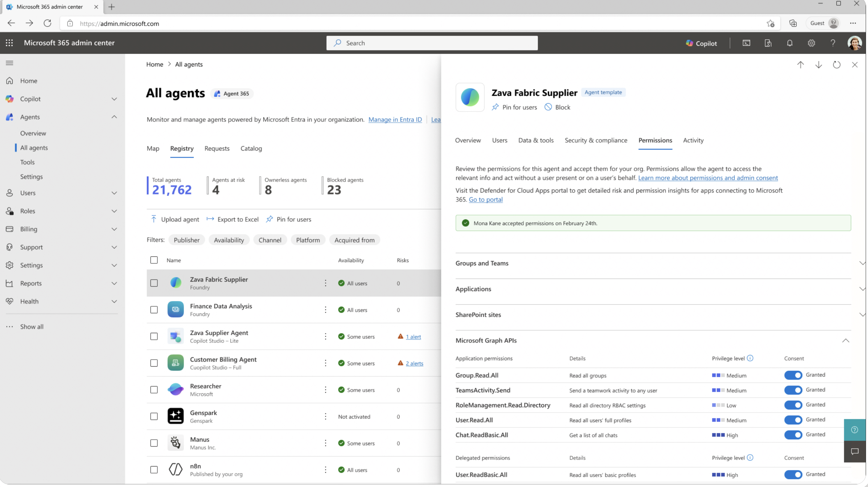Open the Security & compliance tab

coord(596,140)
